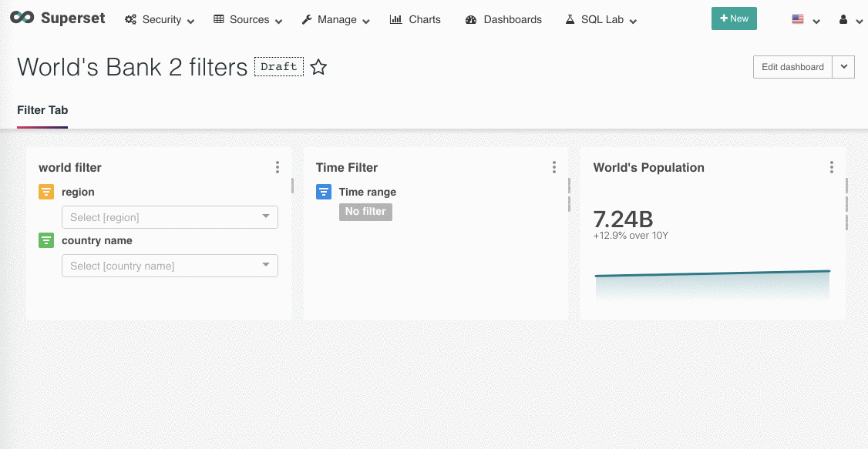Expand the SQL Lab menu

pyautogui.click(x=634, y=22)
